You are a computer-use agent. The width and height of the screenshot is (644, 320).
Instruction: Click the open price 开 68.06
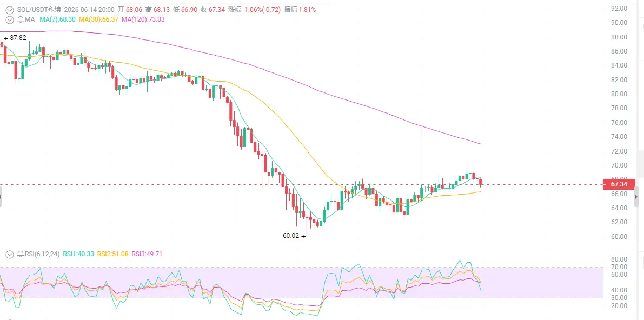coord(130,9)
